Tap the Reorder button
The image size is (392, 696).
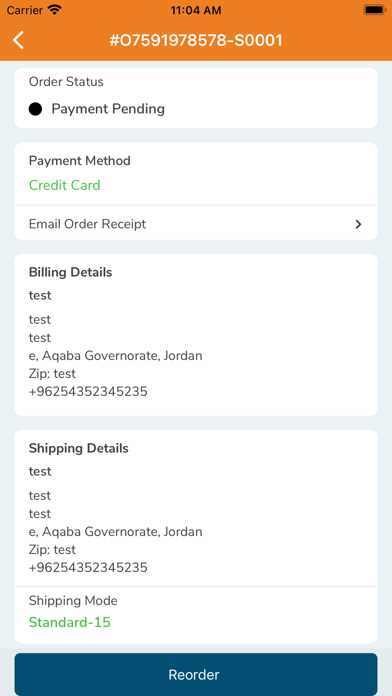tap(196, 674)
